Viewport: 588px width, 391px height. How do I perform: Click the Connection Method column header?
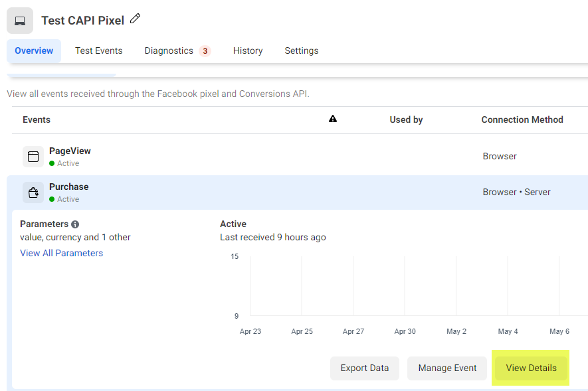pos(522,120)
